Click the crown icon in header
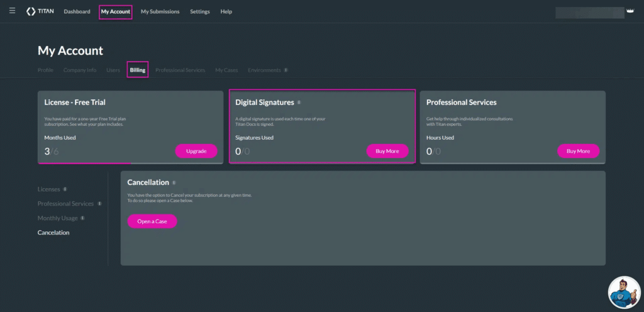This screenshot has width=644, height=312. 630,12
